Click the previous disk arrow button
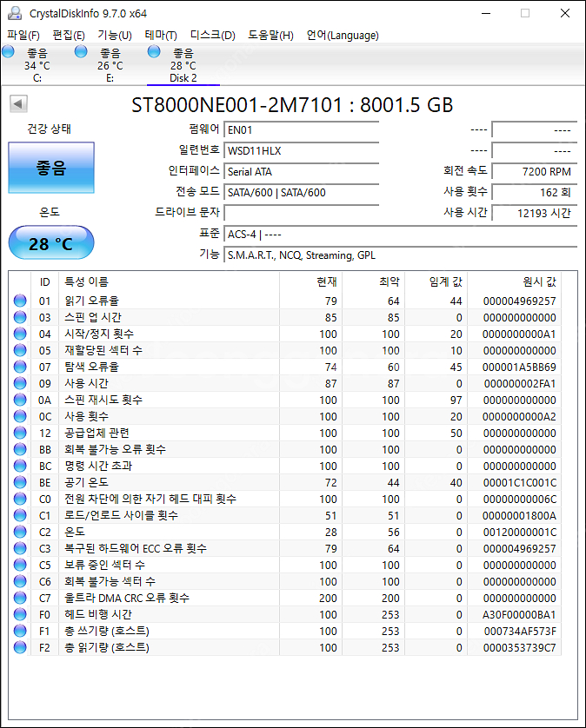Viewport: 586px width, 728px height. pos(17,105)
